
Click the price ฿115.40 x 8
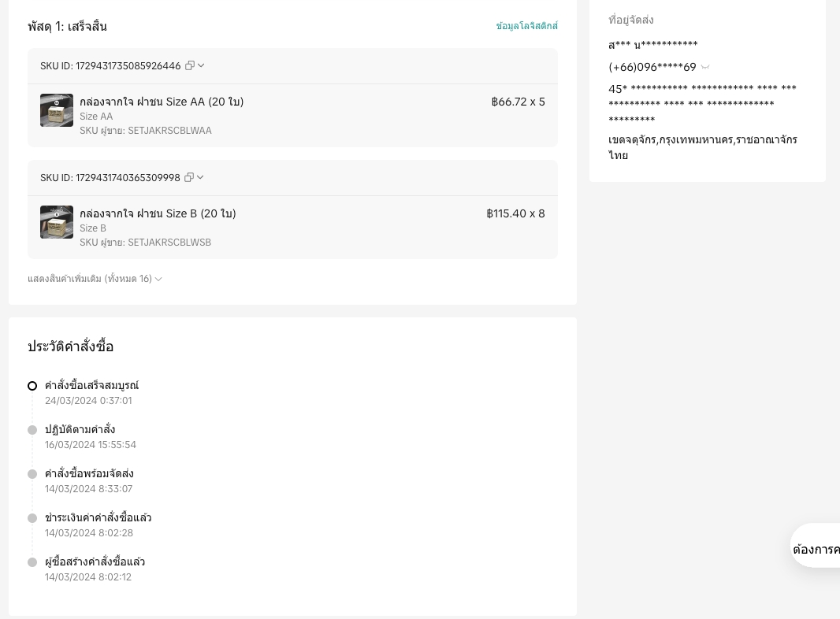(x=516, y=213)
